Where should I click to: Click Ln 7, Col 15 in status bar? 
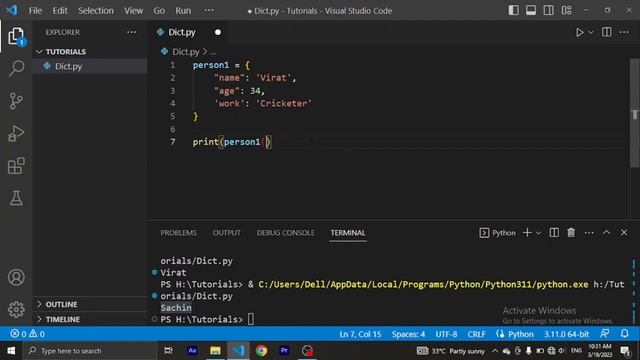[360, 334]
